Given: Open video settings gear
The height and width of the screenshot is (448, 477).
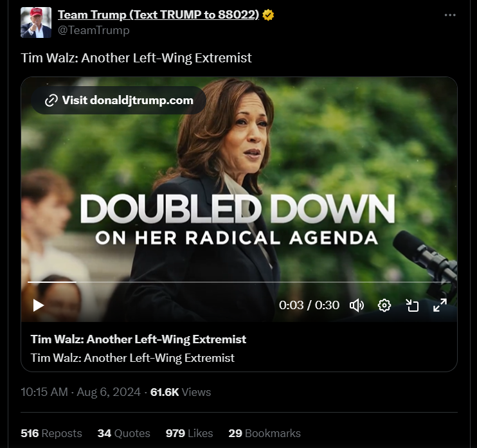Looking at the screenshot, I should pyautogui.click(x=384, y=305).
